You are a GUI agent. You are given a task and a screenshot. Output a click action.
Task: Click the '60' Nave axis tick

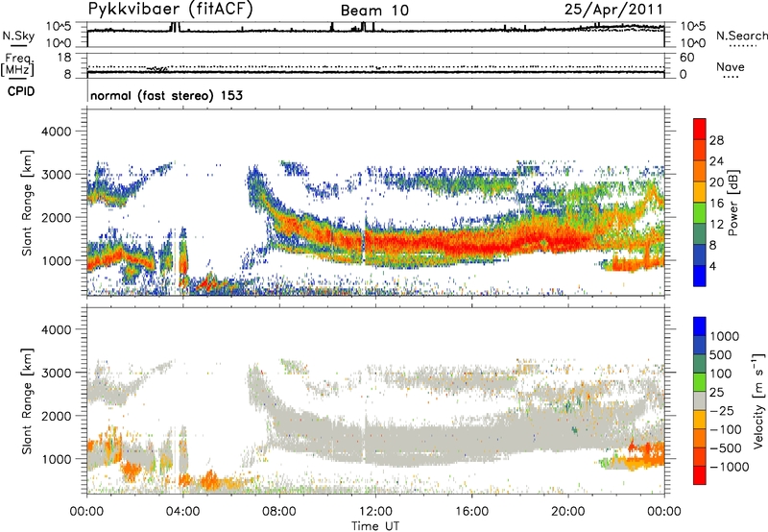point(686,58)
